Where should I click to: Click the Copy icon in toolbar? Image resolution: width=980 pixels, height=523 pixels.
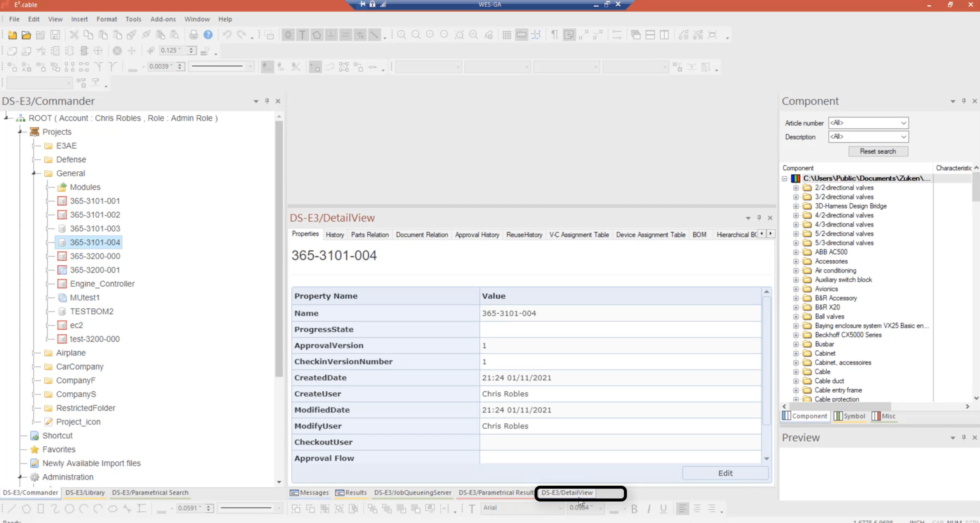click(x=88, y=35)
